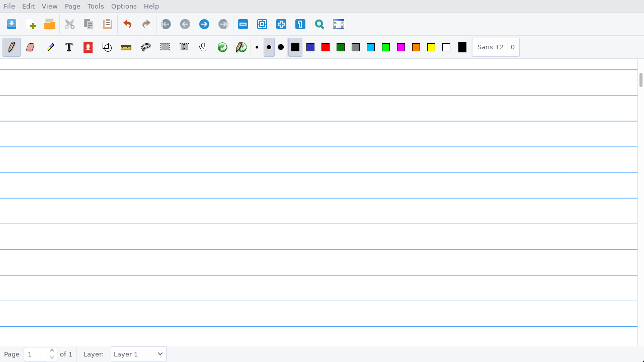This screenshot has height=362, width=644.
Task: Choose the Hand tool
Action: [x=203, y=47]
